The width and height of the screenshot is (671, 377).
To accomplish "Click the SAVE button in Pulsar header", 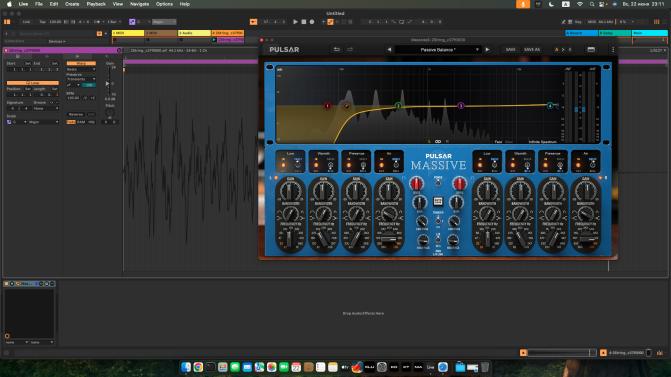I will click(511, 50).
